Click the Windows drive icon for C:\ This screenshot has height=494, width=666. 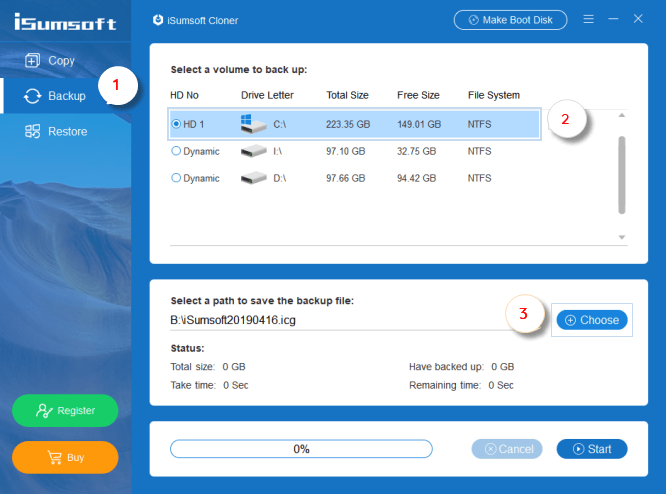(253, 124)
